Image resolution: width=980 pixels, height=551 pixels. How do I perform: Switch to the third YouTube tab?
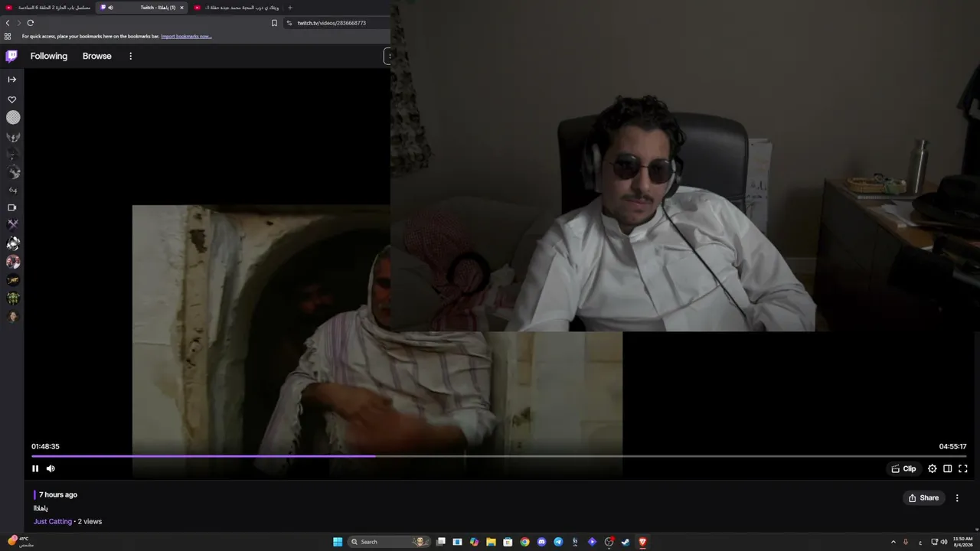[x=237, y=8]
